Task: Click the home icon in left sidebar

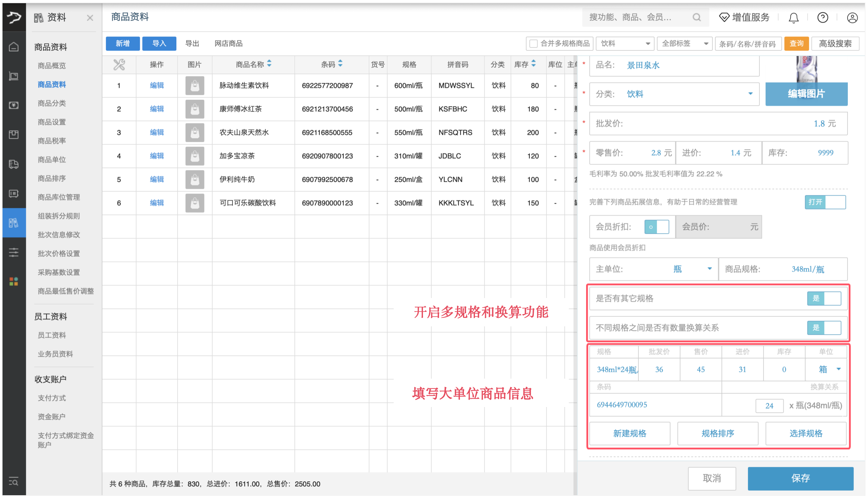Action: click(14, 47)
